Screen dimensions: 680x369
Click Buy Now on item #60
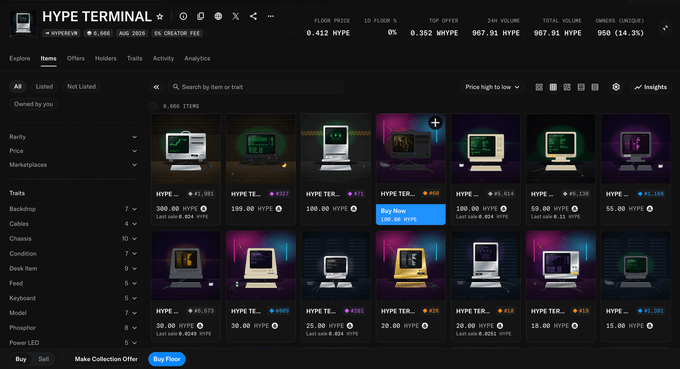tap(410, 214)
